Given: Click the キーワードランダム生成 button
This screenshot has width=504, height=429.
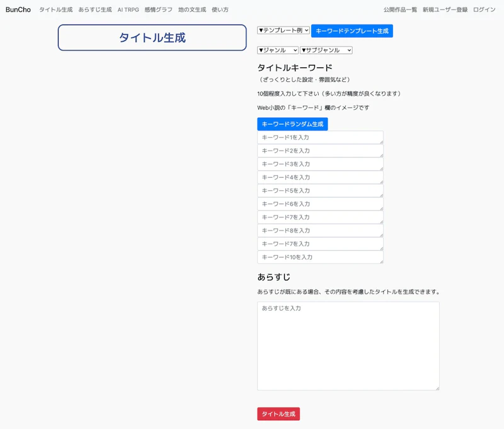Looking at the screenshot, I should [293, 123].
